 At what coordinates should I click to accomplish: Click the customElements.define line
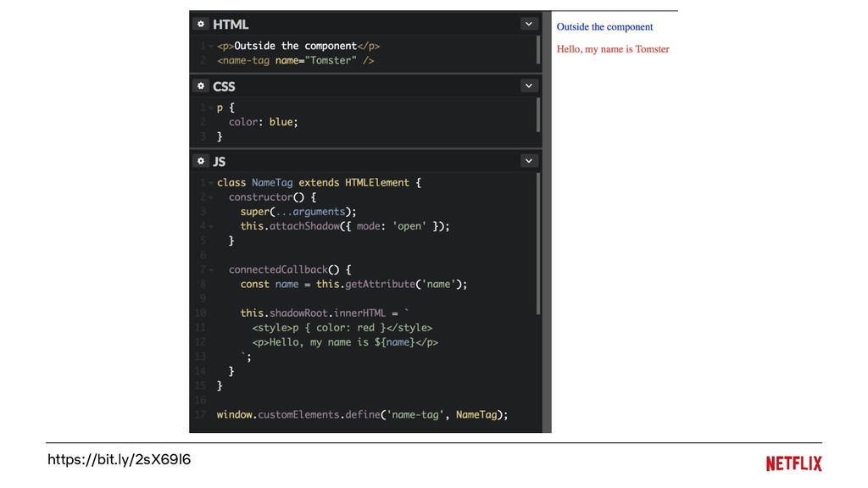point(362,414)
